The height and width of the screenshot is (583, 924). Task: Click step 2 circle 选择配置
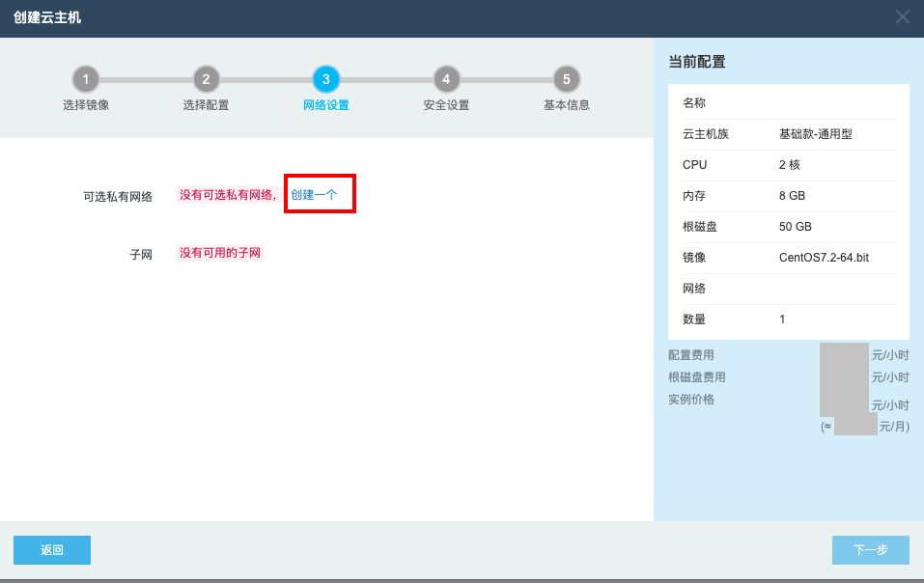tap(207, 79)
